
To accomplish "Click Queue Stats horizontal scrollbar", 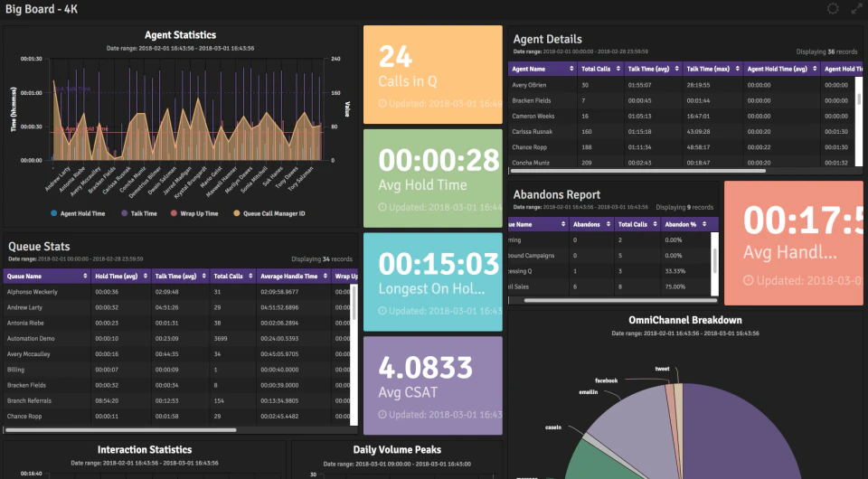I will [121, 430].
